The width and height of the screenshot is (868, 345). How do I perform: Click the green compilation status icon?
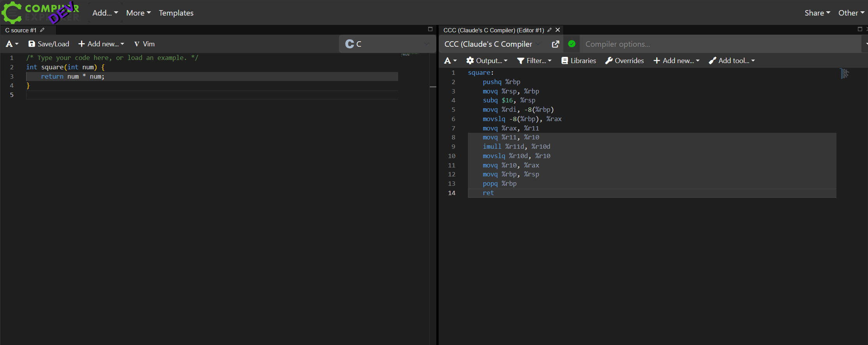coord(572,44)
